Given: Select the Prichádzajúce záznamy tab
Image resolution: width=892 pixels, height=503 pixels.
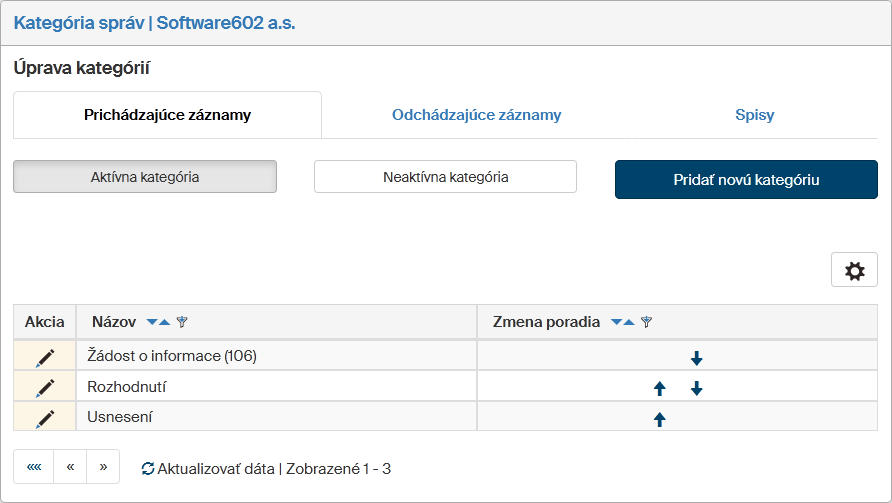Looking at the screenshot, I should [167, 115].
